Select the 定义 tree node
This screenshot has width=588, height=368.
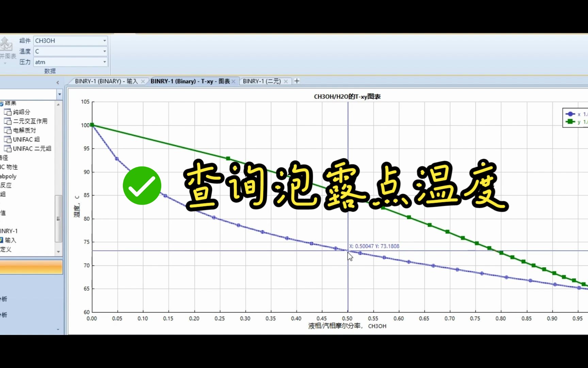[6, 249]
